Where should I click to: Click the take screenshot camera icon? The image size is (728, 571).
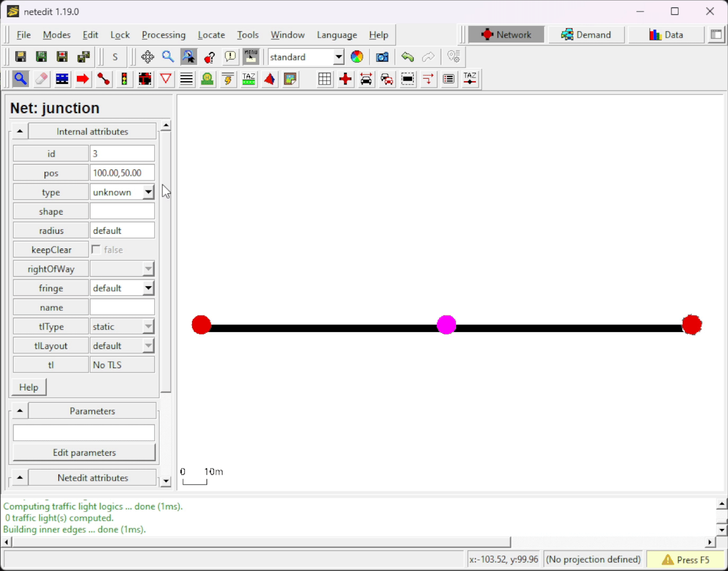(382, 57)
